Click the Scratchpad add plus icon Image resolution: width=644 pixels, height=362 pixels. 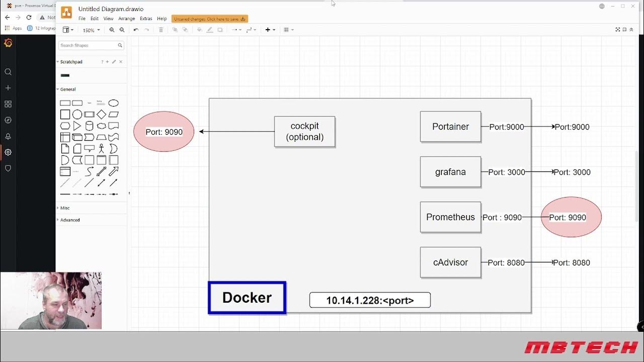107,62
